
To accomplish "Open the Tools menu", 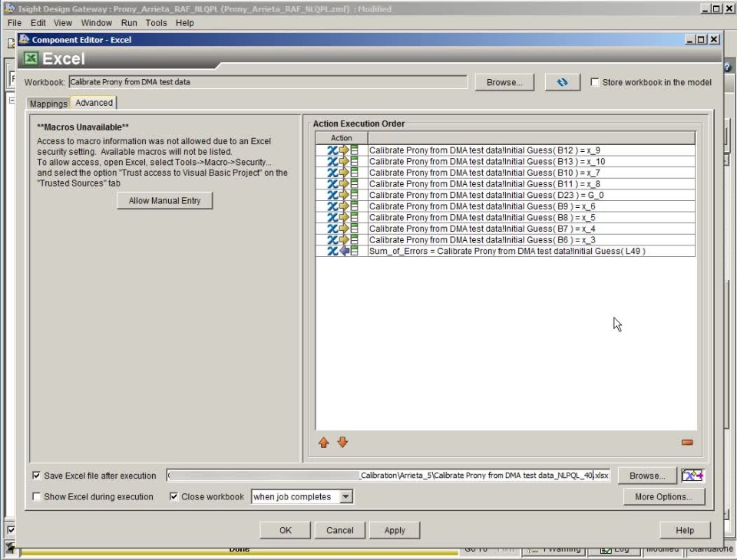I will [x=156, y=23].
